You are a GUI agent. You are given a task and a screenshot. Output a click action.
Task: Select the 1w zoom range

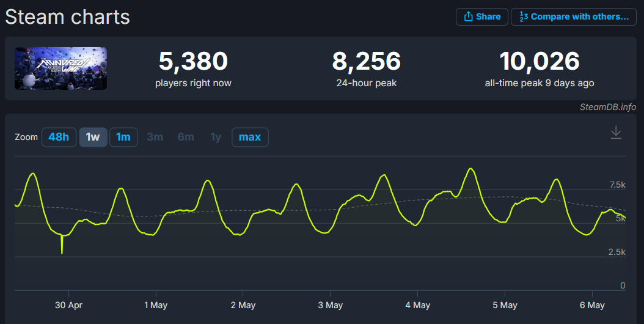tap(93, 137)
